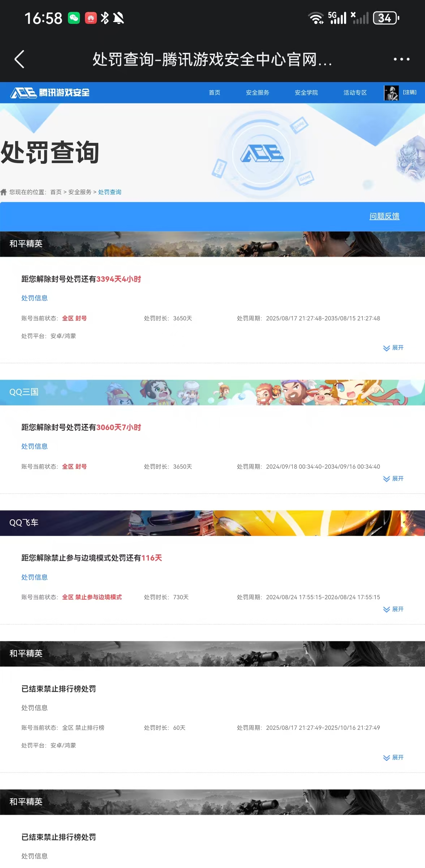Select the red text 3060天7小时

pos(119,427)
